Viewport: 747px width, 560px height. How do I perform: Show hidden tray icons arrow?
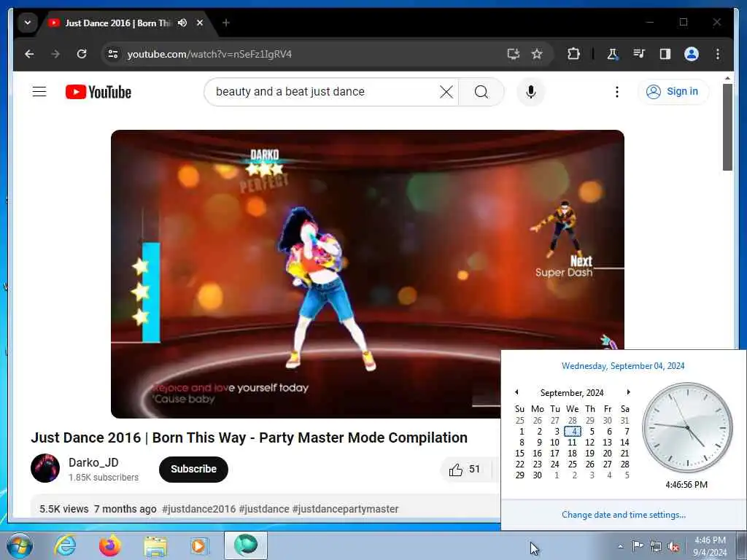click(620, 547)
